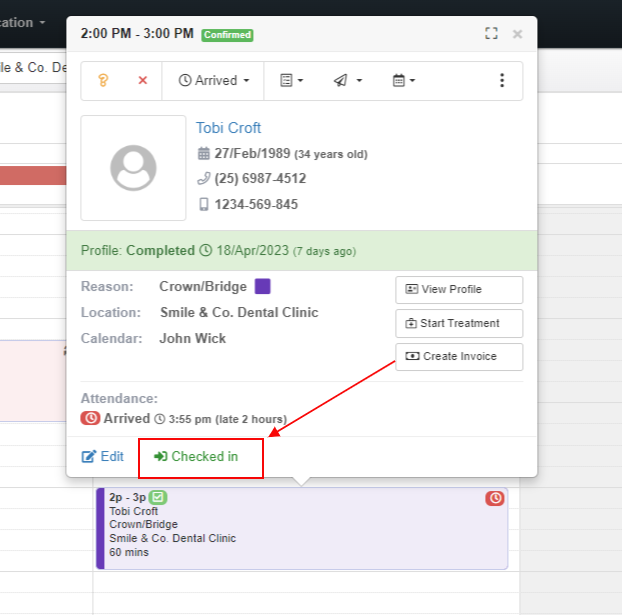The height and width of the screenshot is (615, 622).
Task: Click the Crown/Bridge reason text
Action: 203,286
